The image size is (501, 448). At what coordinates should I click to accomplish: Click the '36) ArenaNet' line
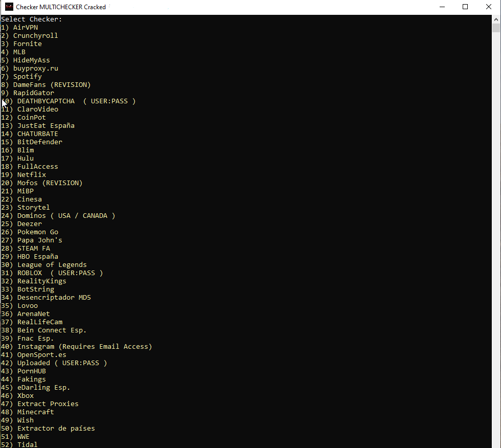pos(26,314)
